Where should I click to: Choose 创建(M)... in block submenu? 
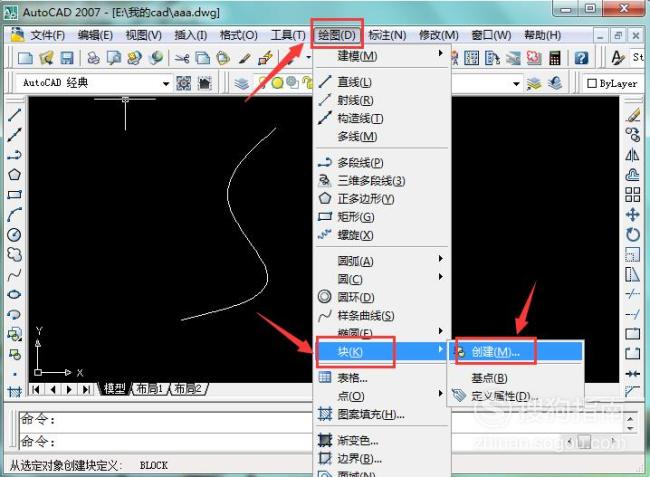515,352
